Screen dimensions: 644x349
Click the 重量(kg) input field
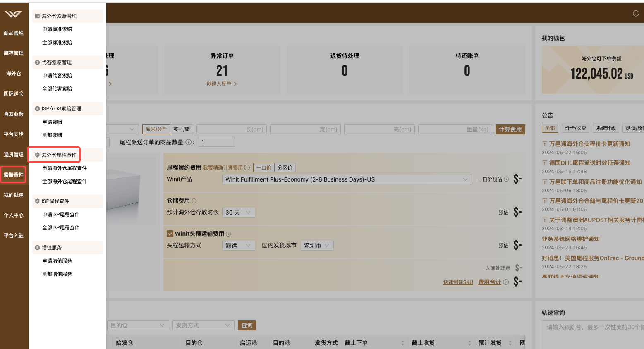pos(455,129)
